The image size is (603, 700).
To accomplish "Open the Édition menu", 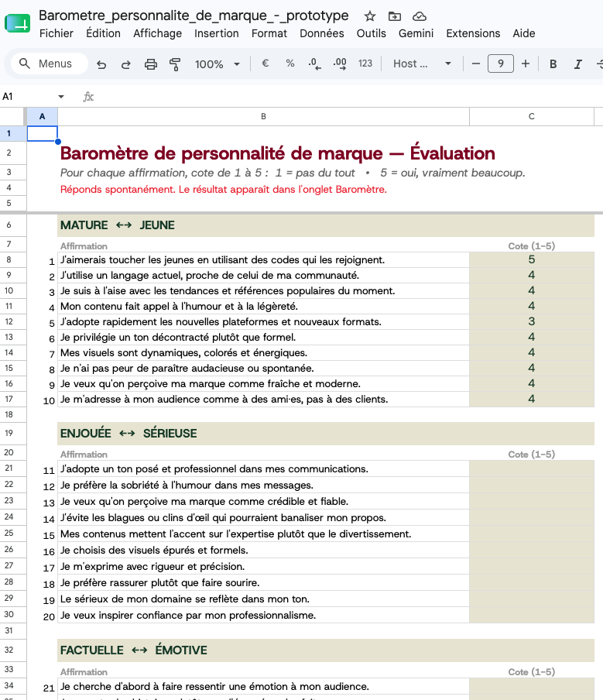I will click(103, 33).
